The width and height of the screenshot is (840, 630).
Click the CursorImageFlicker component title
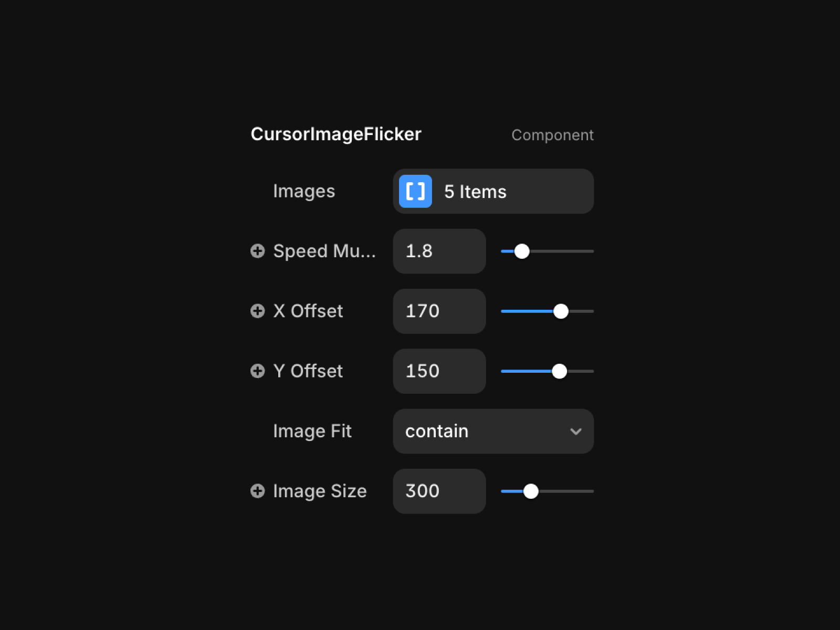[335, 134]
